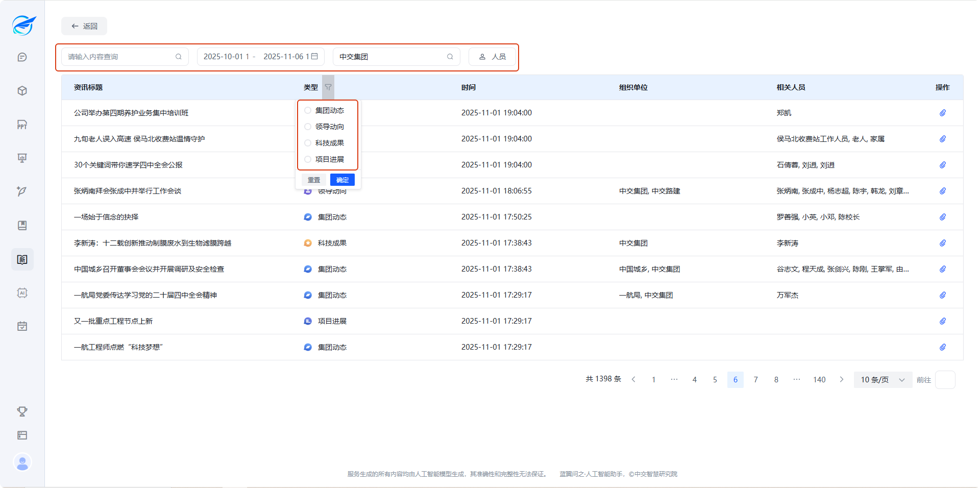Click the search icon in content query field
Viewport: 980px width, 488px height.
coord(179,57)
